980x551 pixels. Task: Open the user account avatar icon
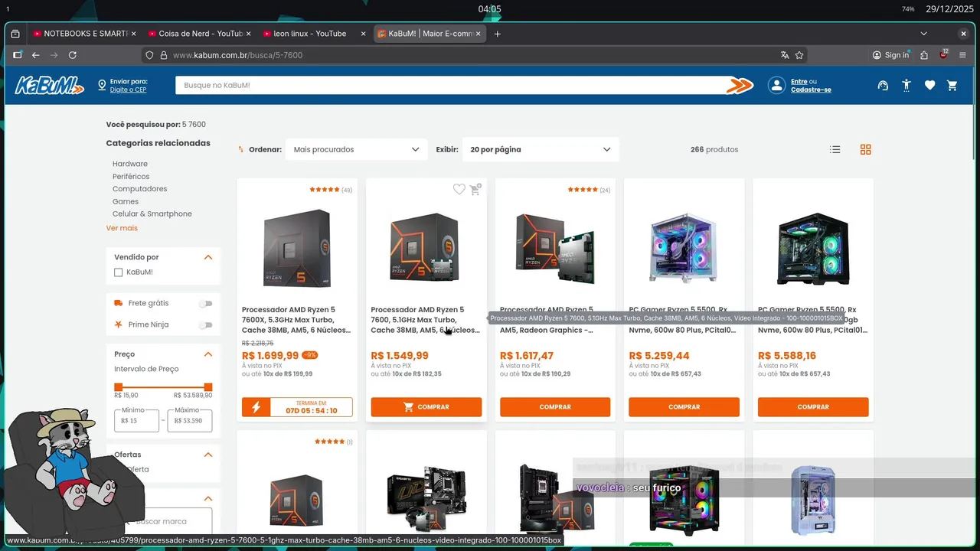[x=777, y=86]
